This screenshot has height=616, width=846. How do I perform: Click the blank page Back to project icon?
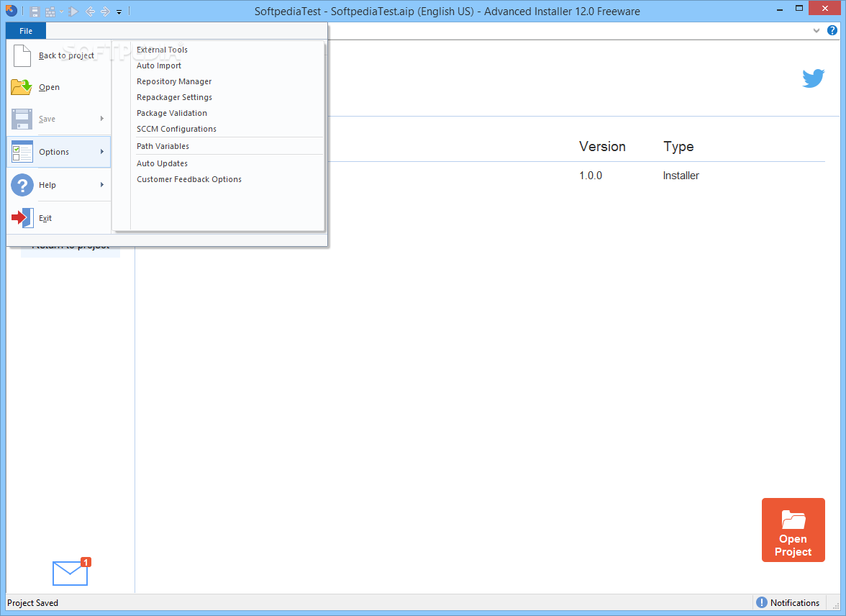coord(22,55)
